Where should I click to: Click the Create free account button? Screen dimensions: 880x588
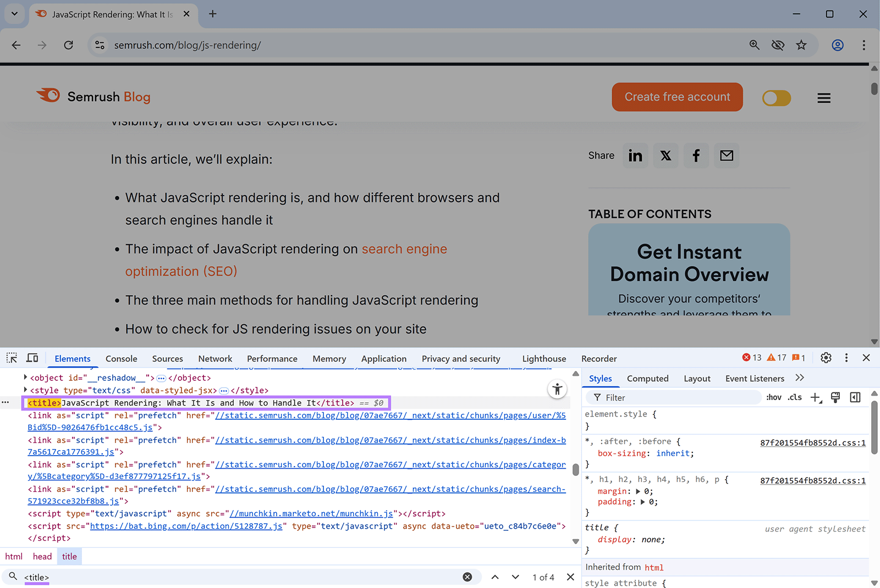tap(677, 97)
